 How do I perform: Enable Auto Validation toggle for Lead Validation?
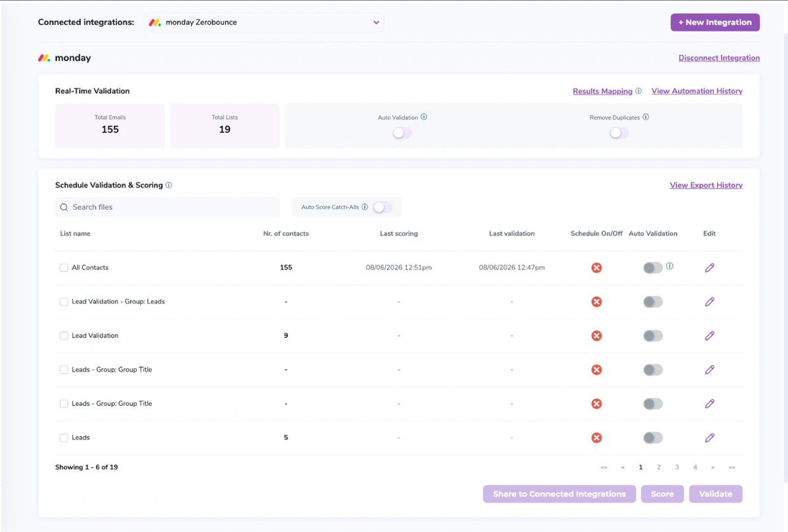[653, 336]
